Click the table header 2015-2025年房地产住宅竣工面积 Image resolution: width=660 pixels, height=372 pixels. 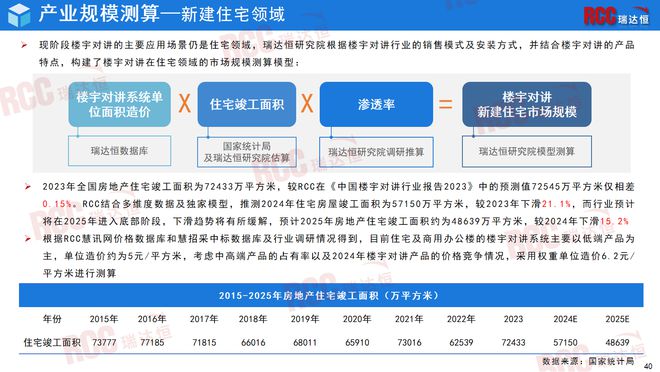(331, 295)
